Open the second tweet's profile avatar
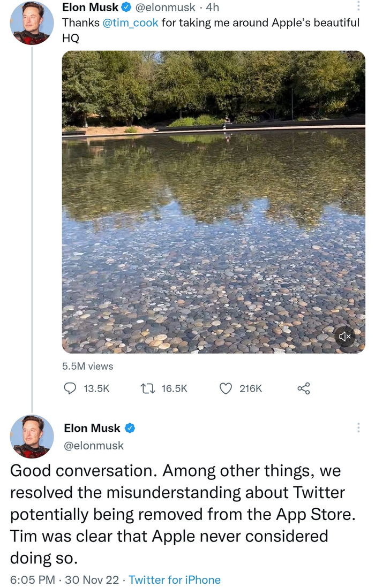 [32, 437]
